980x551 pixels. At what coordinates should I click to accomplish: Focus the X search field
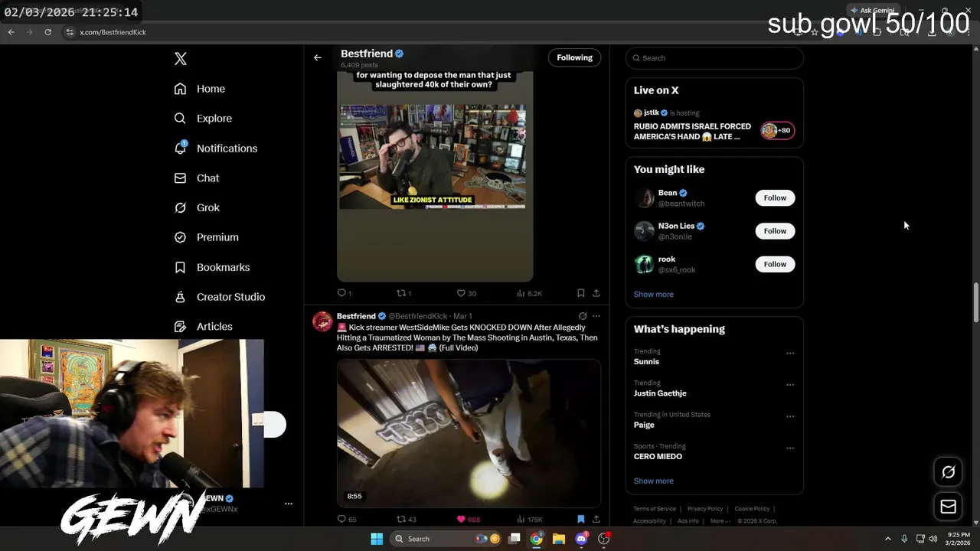pos(714,58)
